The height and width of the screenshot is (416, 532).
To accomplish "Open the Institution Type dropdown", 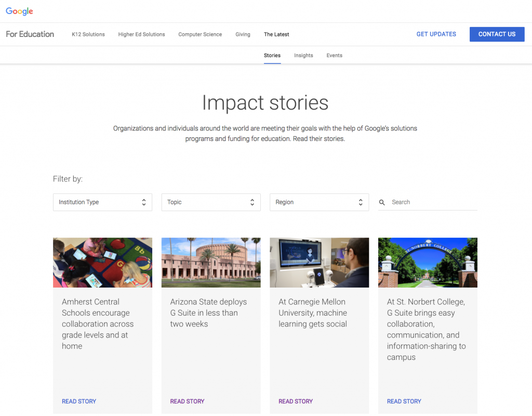I will tap(102, 202).
